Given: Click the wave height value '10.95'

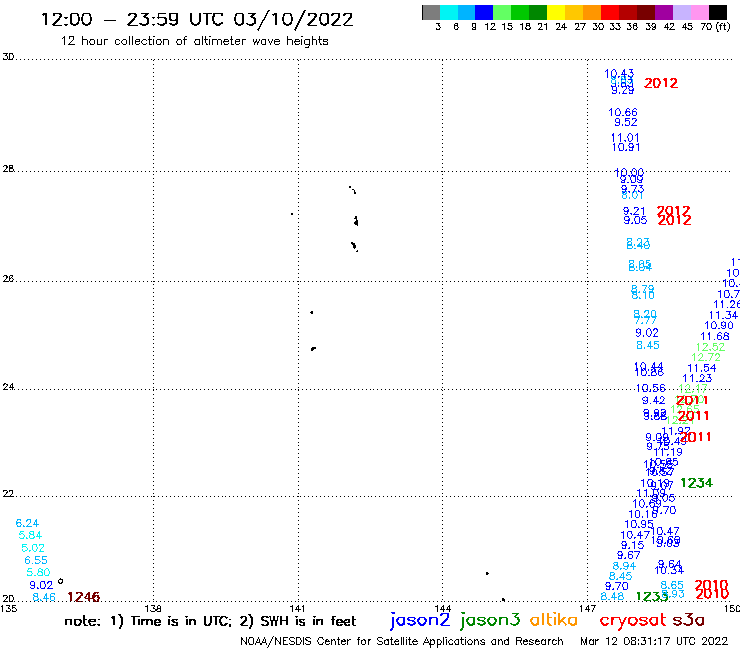Looking at the screenshot, I should coord(639,524).
